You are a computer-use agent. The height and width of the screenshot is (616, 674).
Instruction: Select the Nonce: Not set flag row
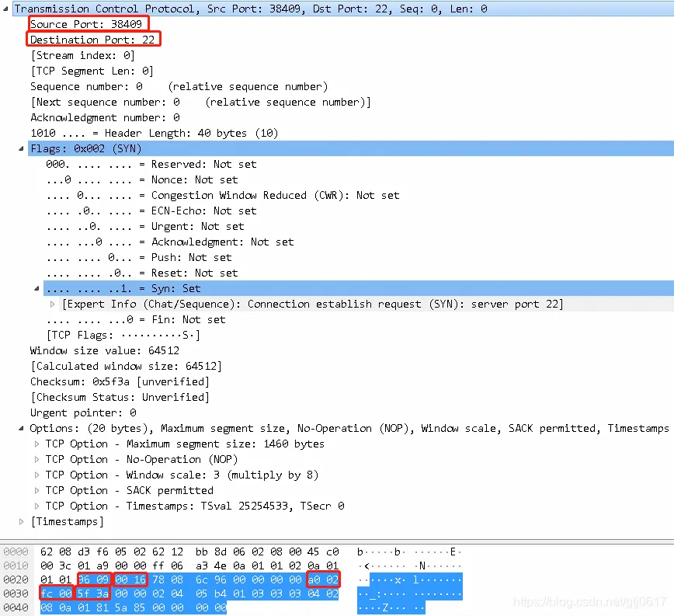click(x=142, y=179)
